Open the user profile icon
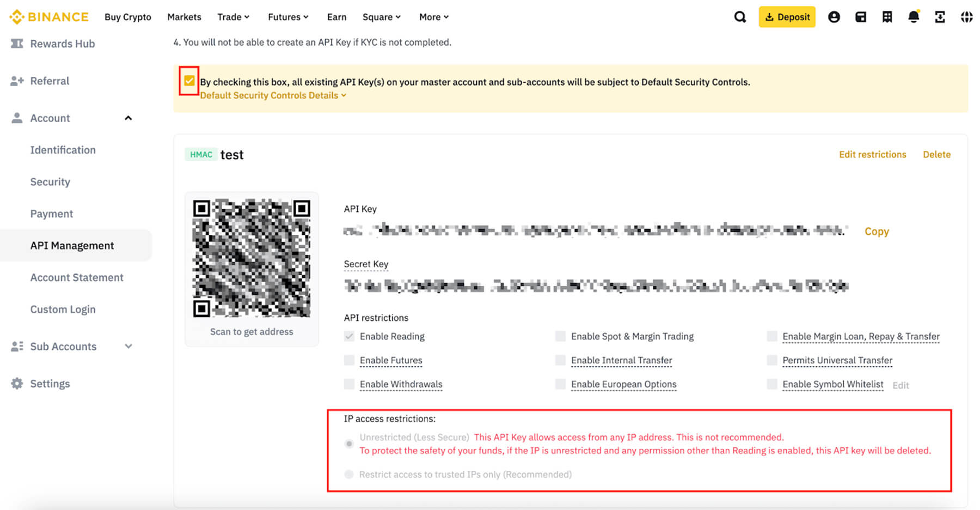 pyautogui.click(x=834, y=17)
